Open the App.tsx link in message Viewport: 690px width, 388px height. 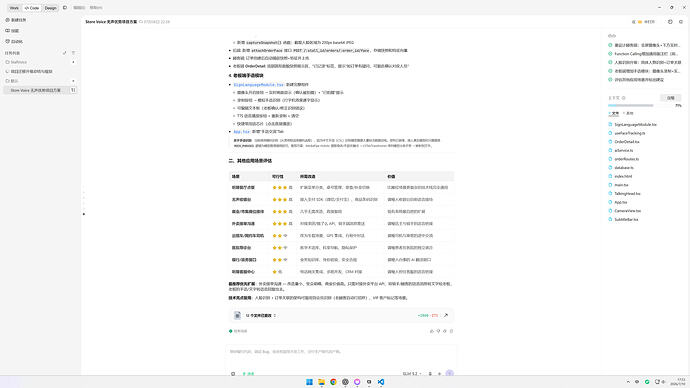[241, 132]
